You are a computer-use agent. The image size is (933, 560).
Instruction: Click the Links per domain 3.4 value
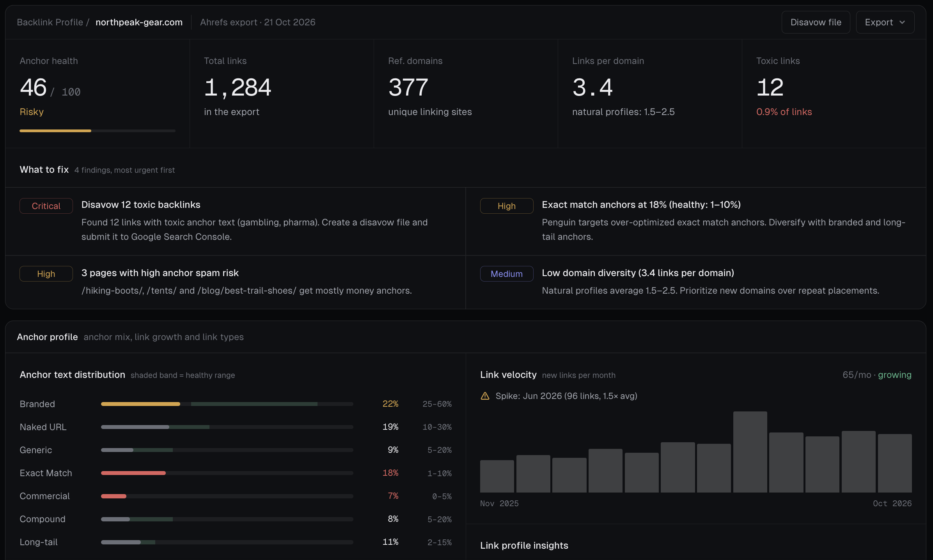[x=592, y=87]
